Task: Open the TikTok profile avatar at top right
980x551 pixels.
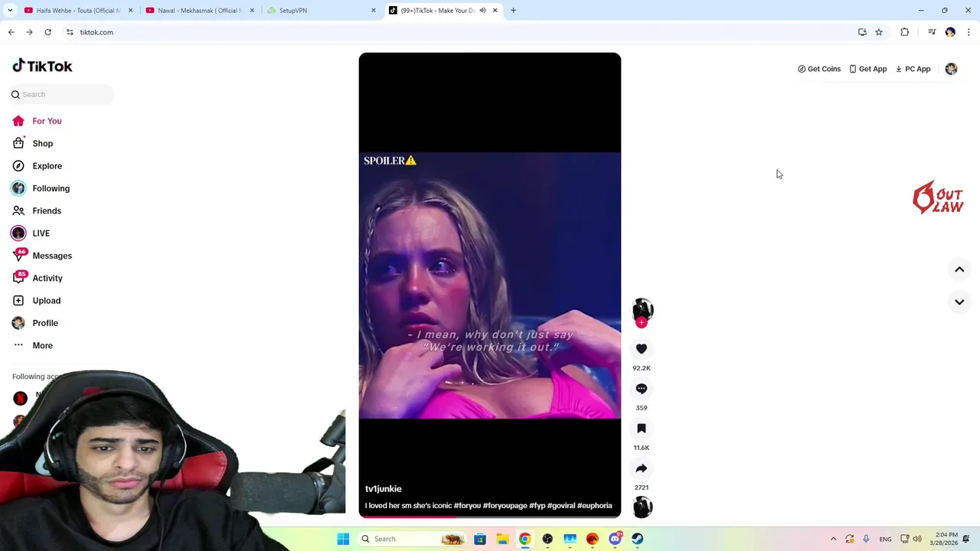Action: tap(951, 69)
